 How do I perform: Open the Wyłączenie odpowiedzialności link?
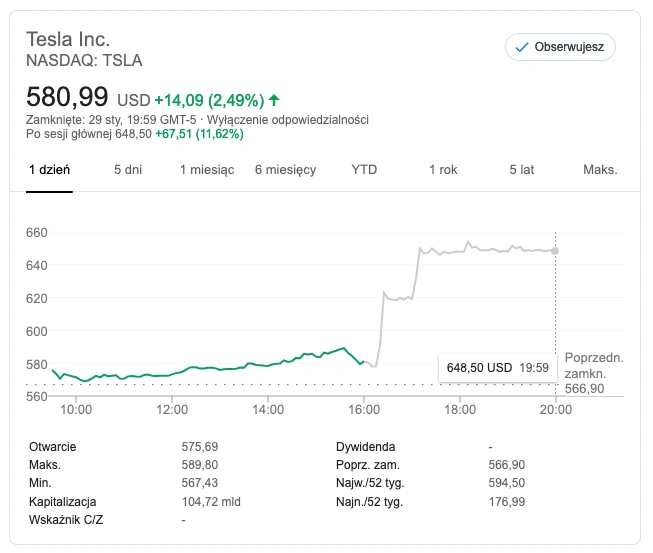pos(288,120)
